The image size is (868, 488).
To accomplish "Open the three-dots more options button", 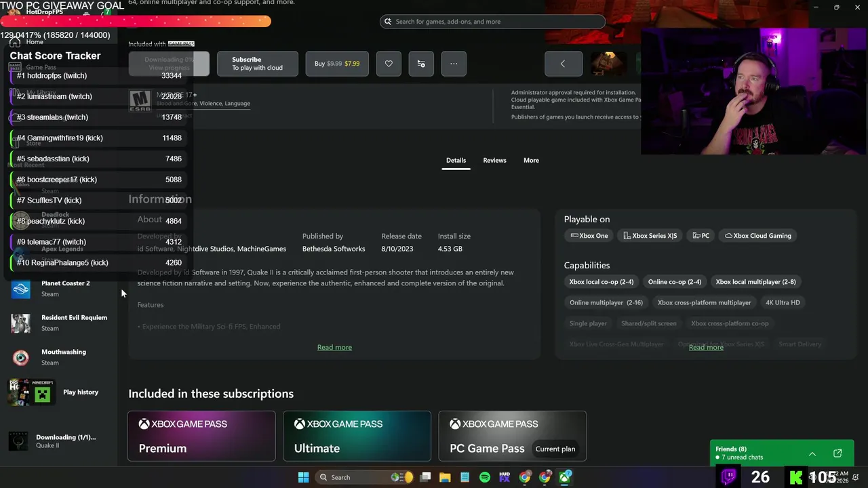I will click(454, 64).
